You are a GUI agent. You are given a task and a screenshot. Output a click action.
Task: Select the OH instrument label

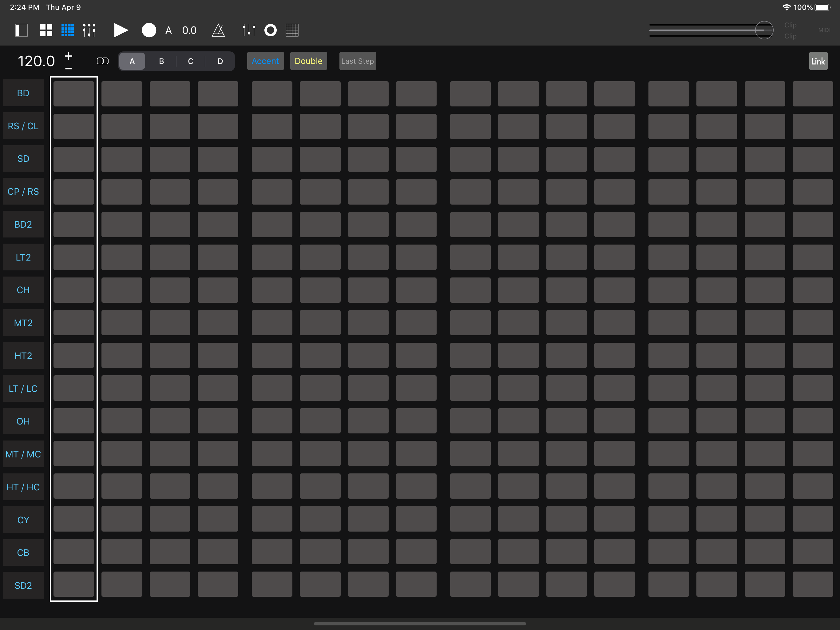(23, 421)
